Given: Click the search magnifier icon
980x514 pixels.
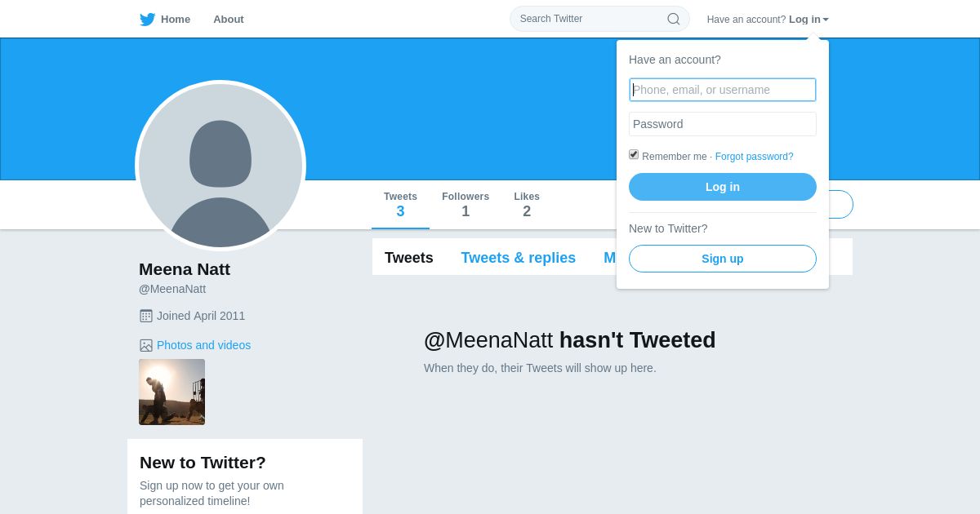Looking at the screenshot, I should click(x=674, y=19).
